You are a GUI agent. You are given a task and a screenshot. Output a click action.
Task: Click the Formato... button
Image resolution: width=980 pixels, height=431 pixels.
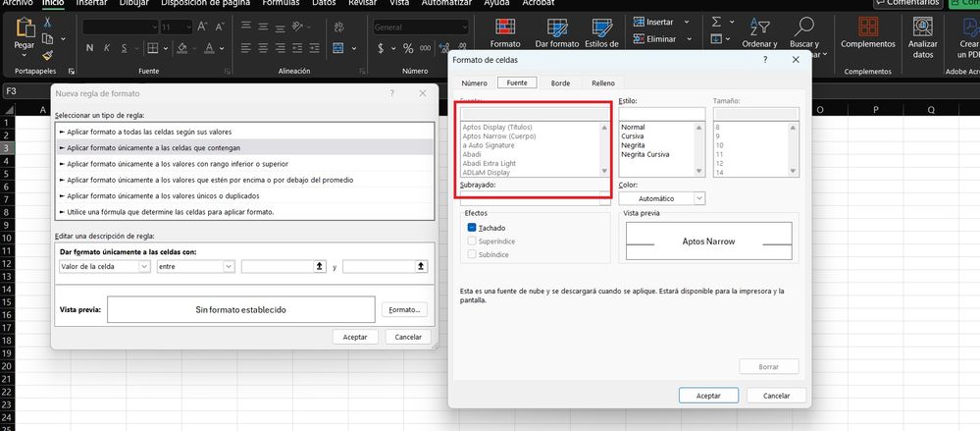[x=405, y=310]
